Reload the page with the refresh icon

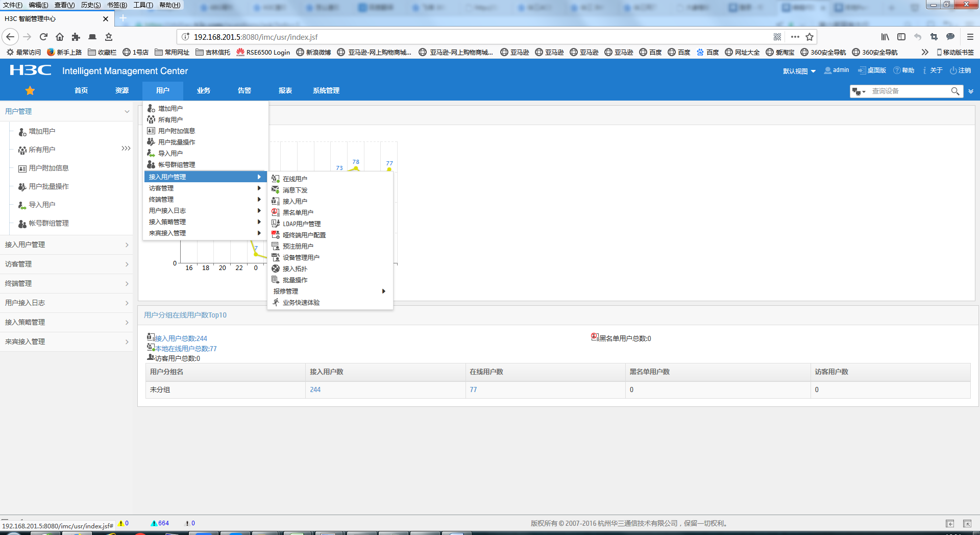pos(43,37)
